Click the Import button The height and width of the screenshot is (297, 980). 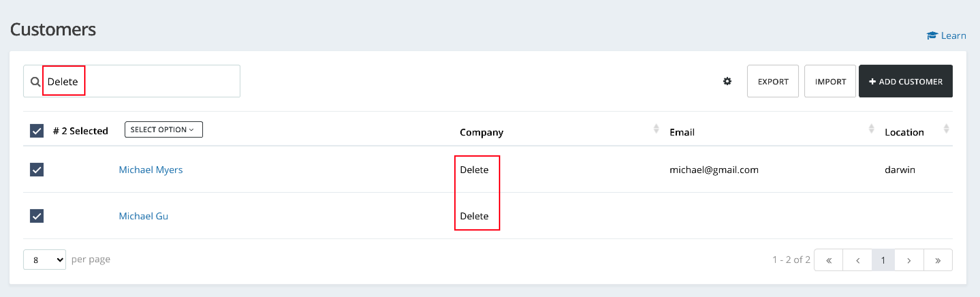coord(830,81)
